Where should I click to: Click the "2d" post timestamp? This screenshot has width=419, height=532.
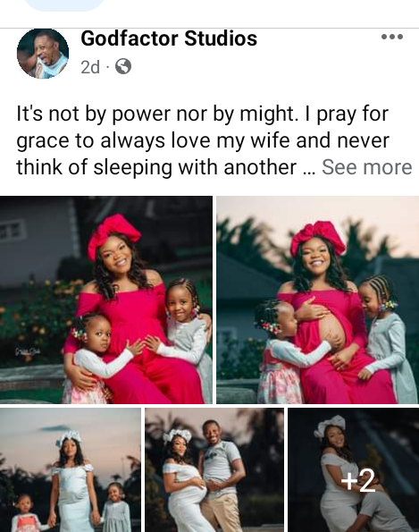[90, 67]
